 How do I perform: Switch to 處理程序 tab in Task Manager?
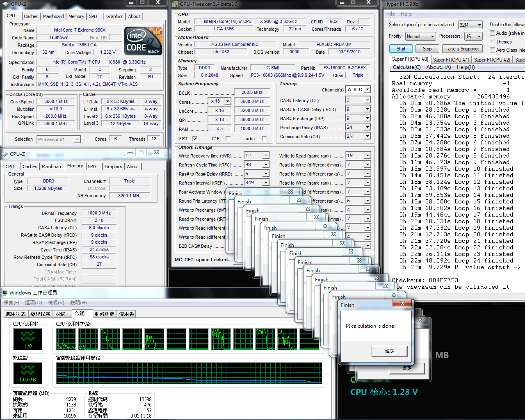[x=40, y=314]
